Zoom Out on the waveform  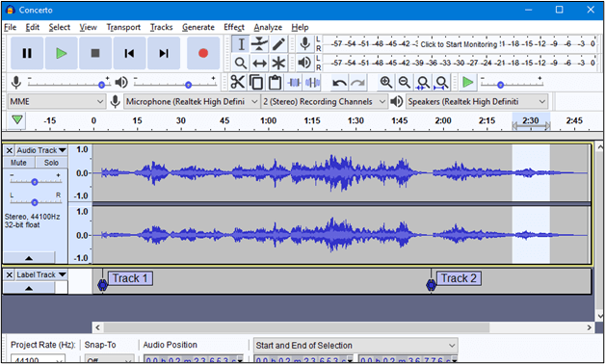point(405,82)
